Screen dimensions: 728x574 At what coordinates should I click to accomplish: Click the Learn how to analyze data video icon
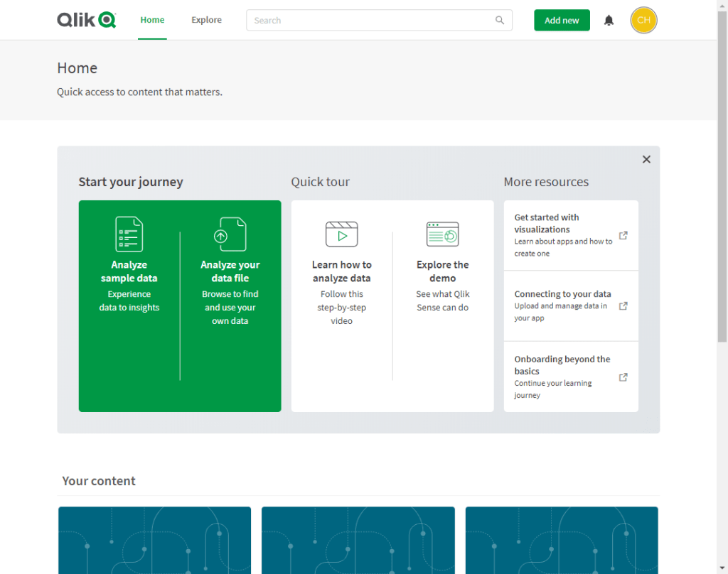point(341,234)
